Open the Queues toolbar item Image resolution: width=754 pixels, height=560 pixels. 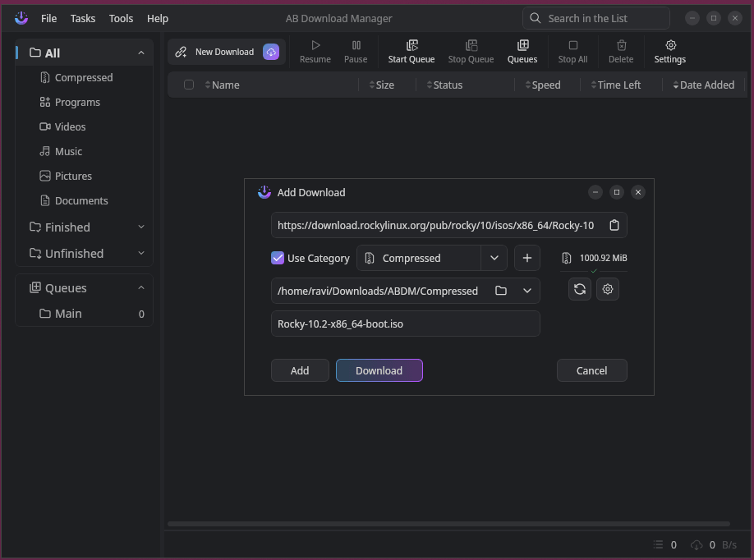coord(522,52)
